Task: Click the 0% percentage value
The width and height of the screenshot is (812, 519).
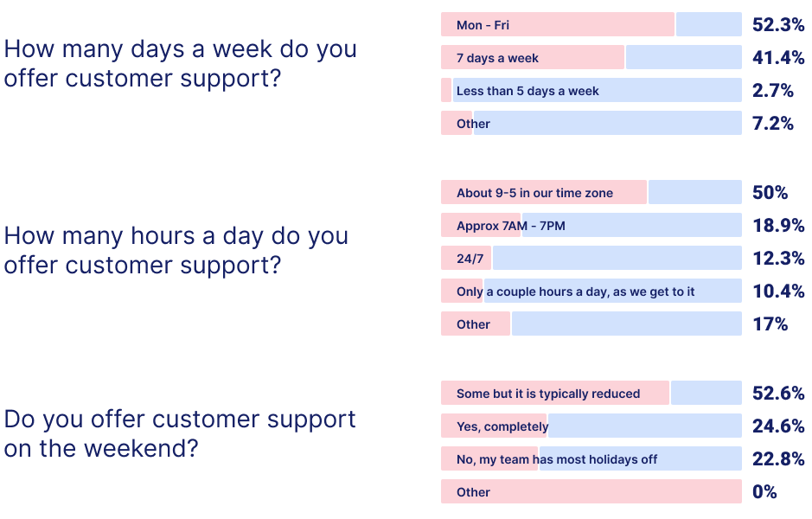Action: point(764,491)
